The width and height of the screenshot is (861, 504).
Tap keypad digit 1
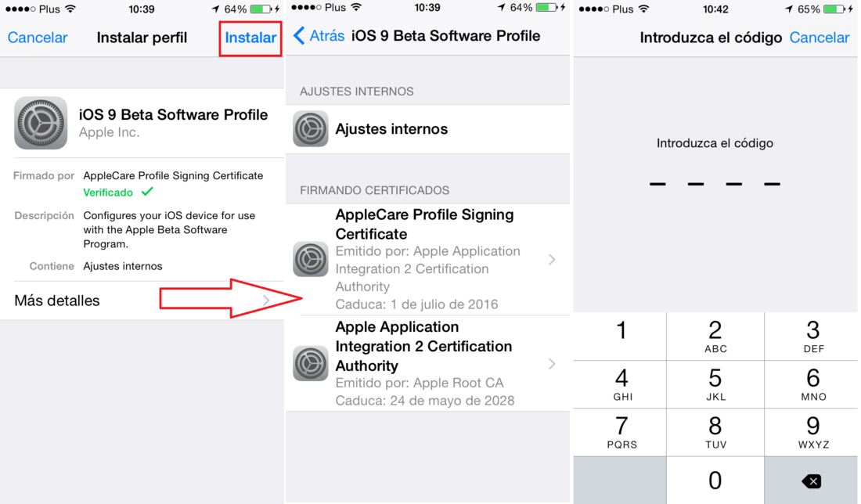[620, 336]
